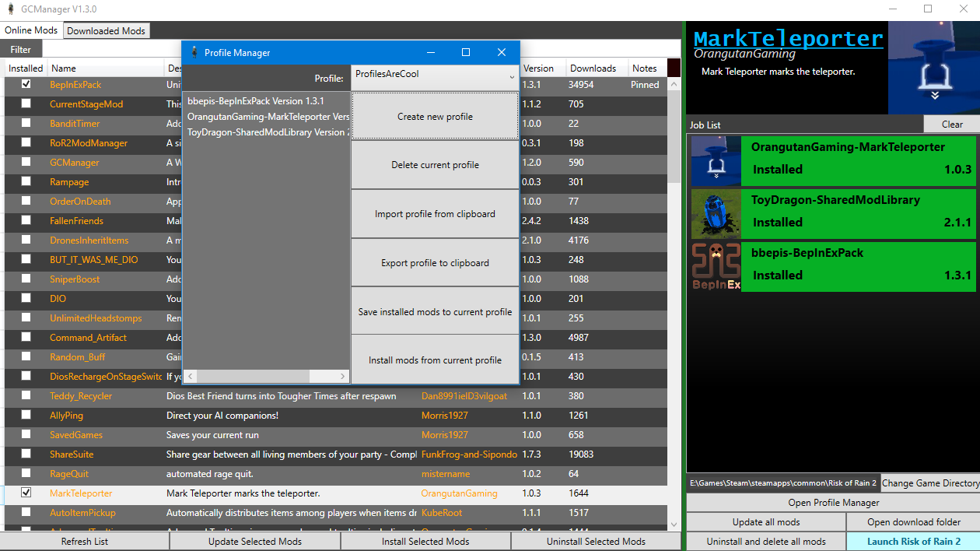Uncheck the MarkTeleporter installed checkbox
The height and width of the screenshot is (551, 980).
pyautogui.click(x=26, y=493)
